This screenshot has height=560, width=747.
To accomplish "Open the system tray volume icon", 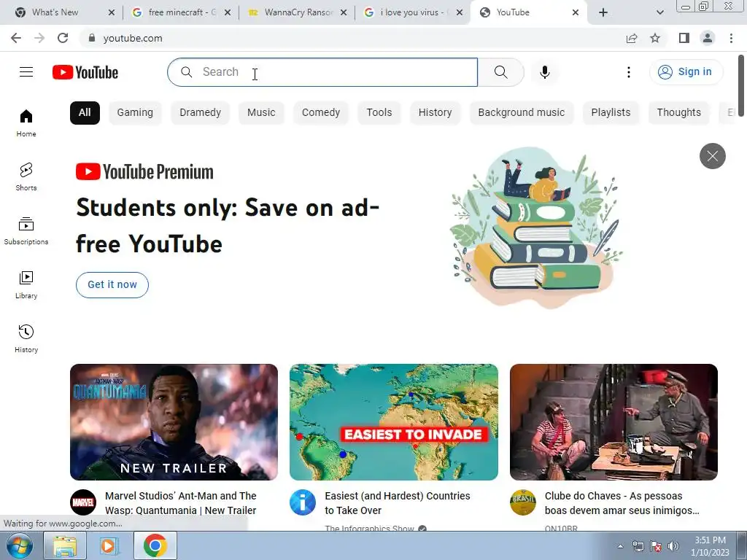I will click(x=673, y=546).
